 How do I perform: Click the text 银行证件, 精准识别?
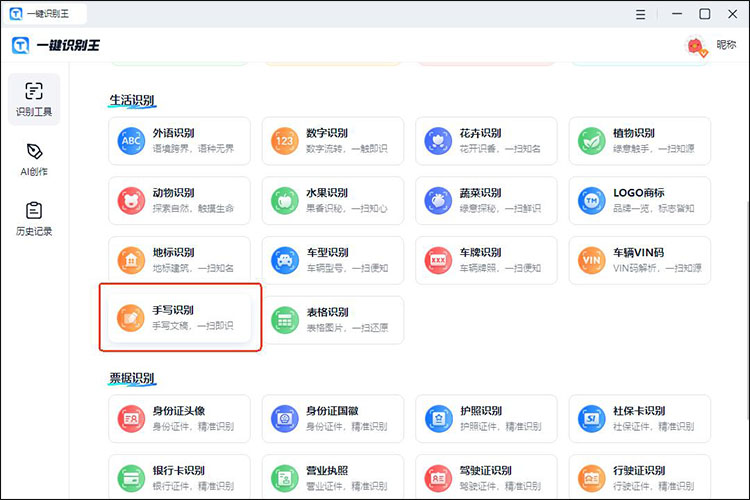pyautogui.click(x=193, y=486)
